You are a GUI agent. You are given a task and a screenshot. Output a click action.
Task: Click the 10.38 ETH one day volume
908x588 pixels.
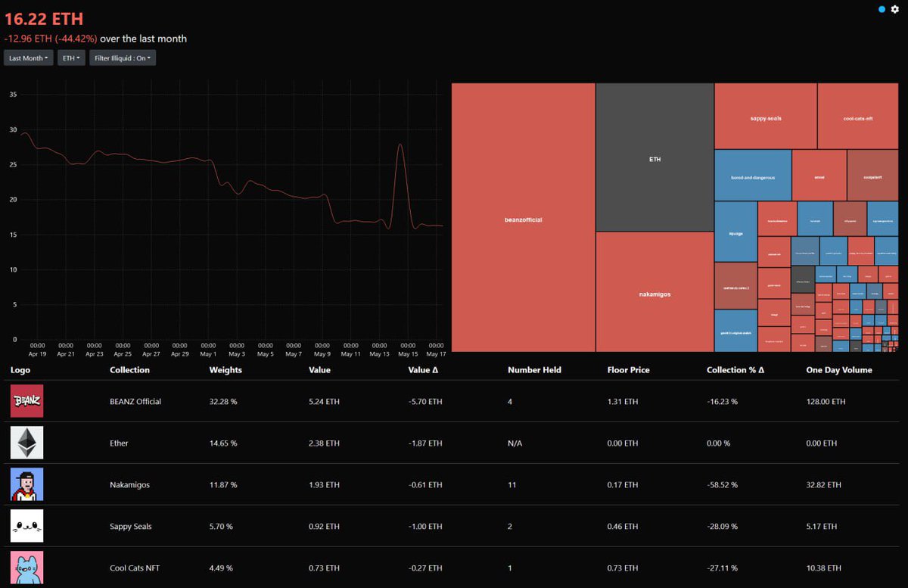(824, 568)
